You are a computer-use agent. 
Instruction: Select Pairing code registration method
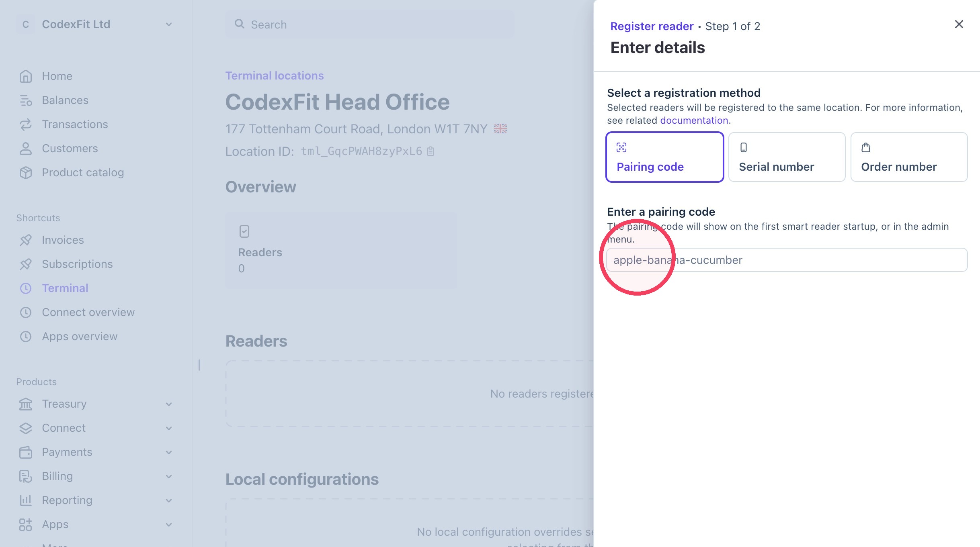(x=665, y=157)
